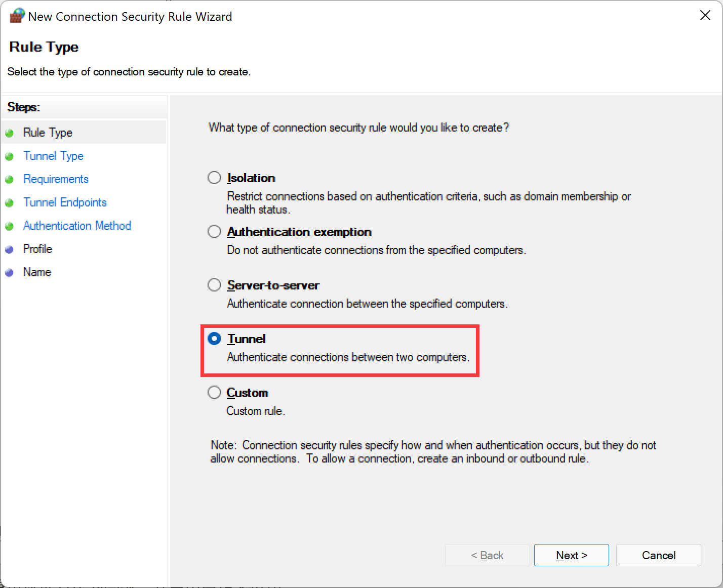
Task: Click the 'Steps:' sidebar header
Action: [24, 107]
